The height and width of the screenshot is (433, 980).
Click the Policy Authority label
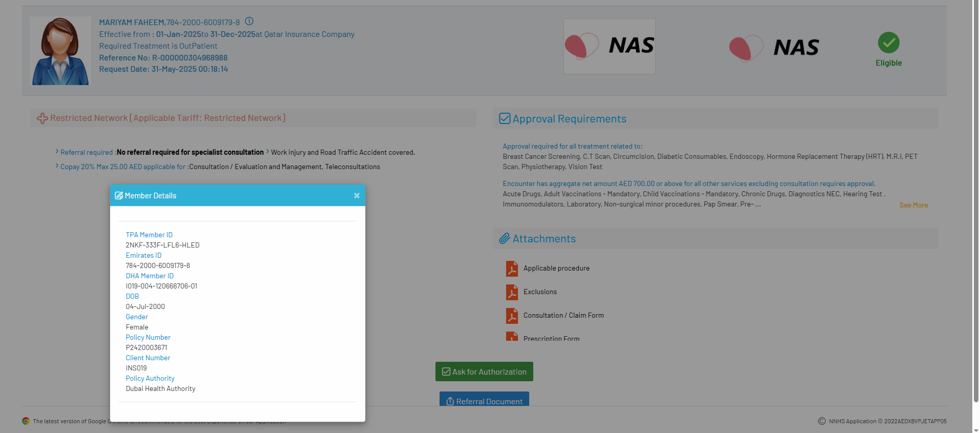pos(150,378)
